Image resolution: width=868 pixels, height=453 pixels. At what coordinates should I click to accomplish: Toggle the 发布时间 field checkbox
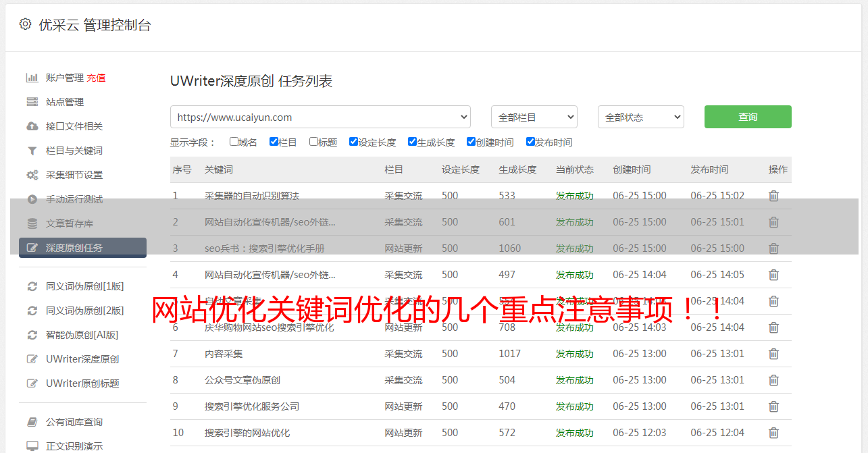coord(530,142)
